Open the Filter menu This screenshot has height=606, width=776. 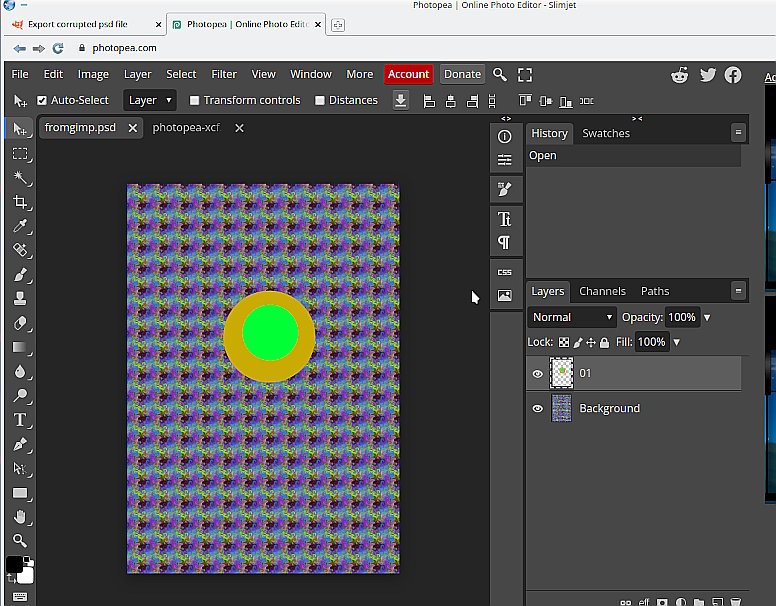pos(224,74)
